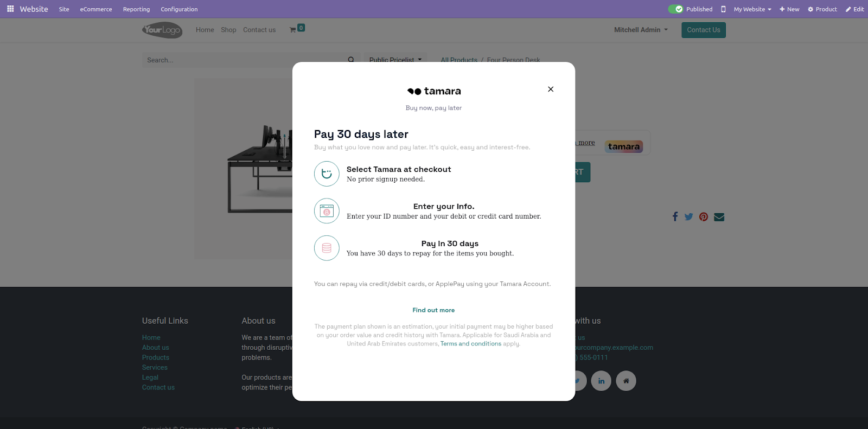
Task: Click the 'Useful Links' footer heading
Action: click(x=165, y=321)
